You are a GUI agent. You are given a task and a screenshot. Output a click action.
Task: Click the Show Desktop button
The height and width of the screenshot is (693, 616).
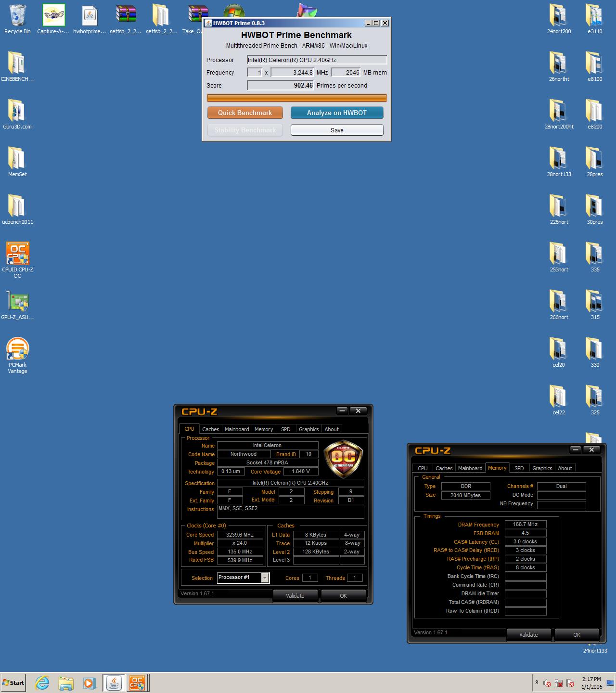tap(611, 683)
